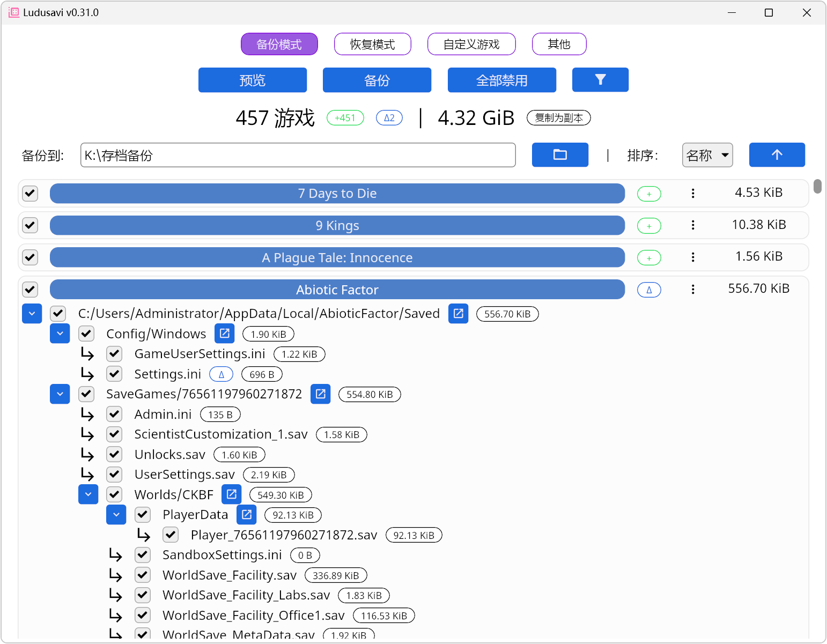Click the new-game plus badge for 9 Kings
Viewport: 827px width, 644px height.
click(649, 226)
